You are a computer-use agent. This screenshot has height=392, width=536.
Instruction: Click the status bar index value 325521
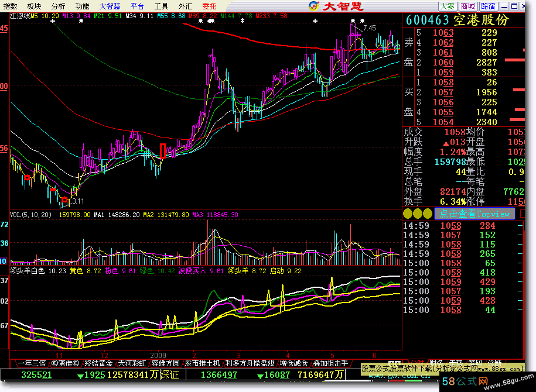[x=36, y=375]
